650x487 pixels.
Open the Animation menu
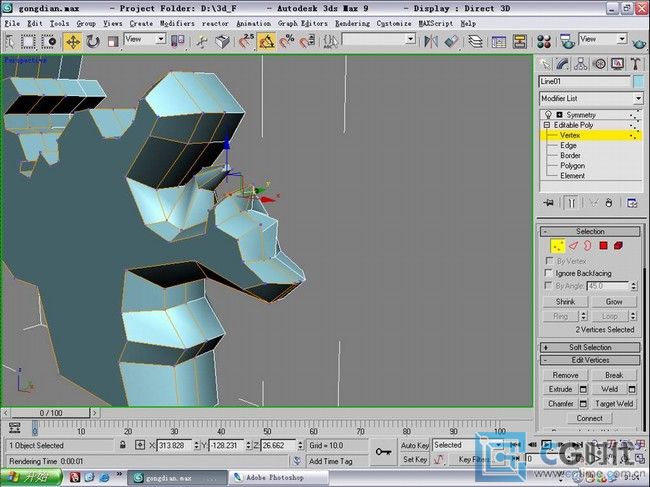pyautogui.click(x=253, y=24)
